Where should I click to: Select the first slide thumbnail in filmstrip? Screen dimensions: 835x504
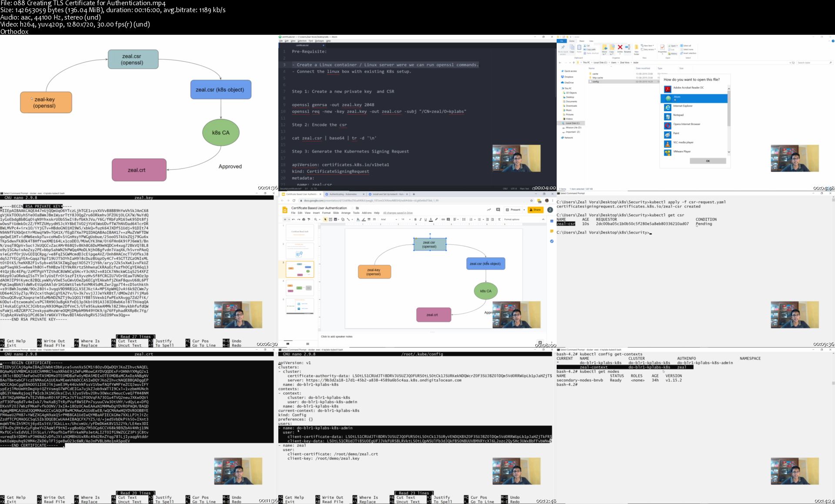tap(300, 232)
